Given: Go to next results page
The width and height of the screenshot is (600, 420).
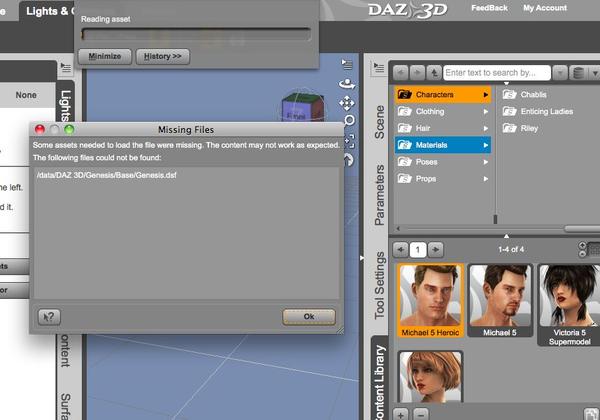Looking at the screenshot, I should coord(435,250).
